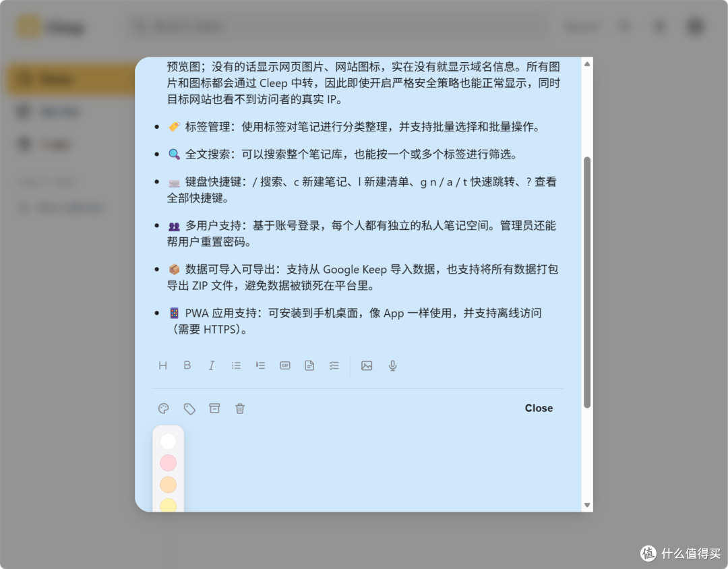Click the document page icon in toolbar
This screenshot has height=569, width=728.
(309, 365)
